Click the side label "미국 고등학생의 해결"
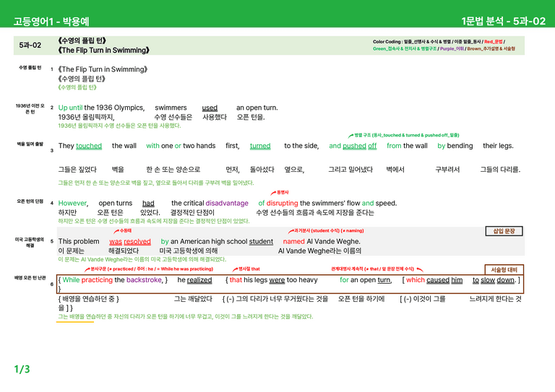The width and height of the screenshot is (555, 392). click(x=30, y=242)
